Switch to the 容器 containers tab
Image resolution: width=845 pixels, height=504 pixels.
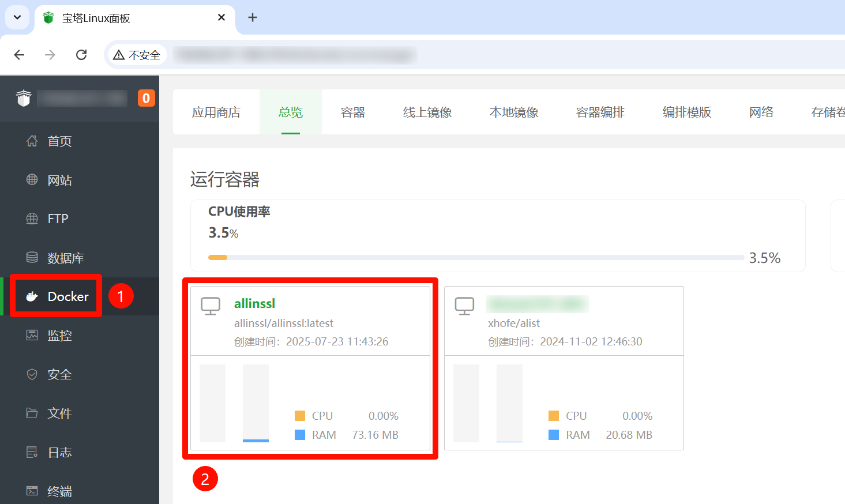coord(352,112)
